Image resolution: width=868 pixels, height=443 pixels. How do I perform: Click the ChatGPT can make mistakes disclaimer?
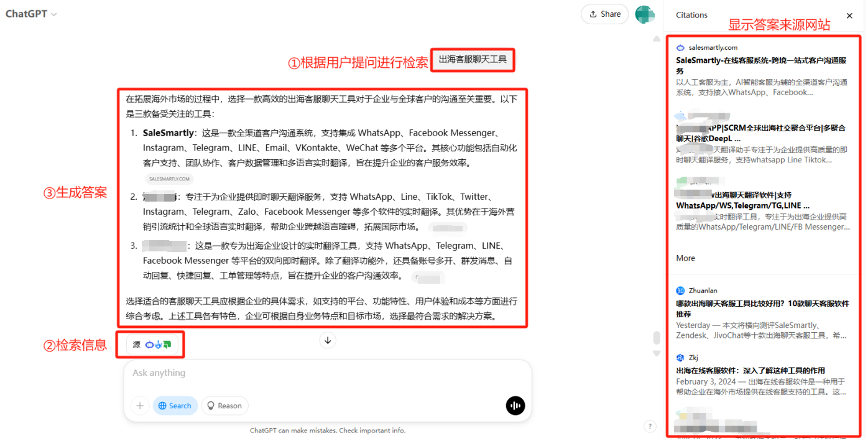(x=328, y=430)
